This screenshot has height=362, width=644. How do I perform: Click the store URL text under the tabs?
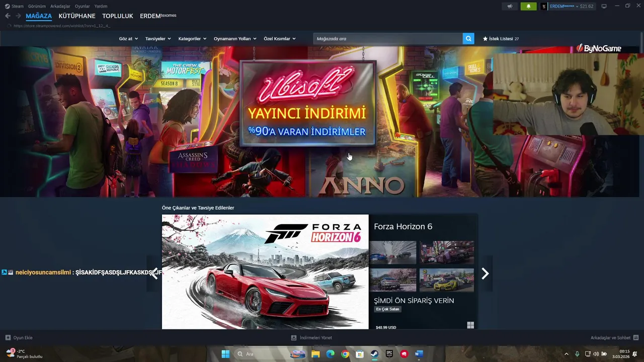[x=62, y=26]
